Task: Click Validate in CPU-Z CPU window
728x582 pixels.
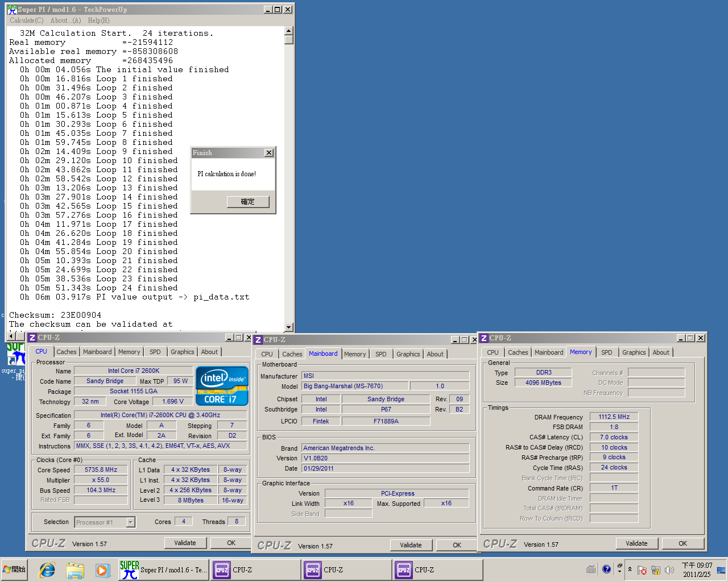Action: pyautogui.click(x=185, y=543)
